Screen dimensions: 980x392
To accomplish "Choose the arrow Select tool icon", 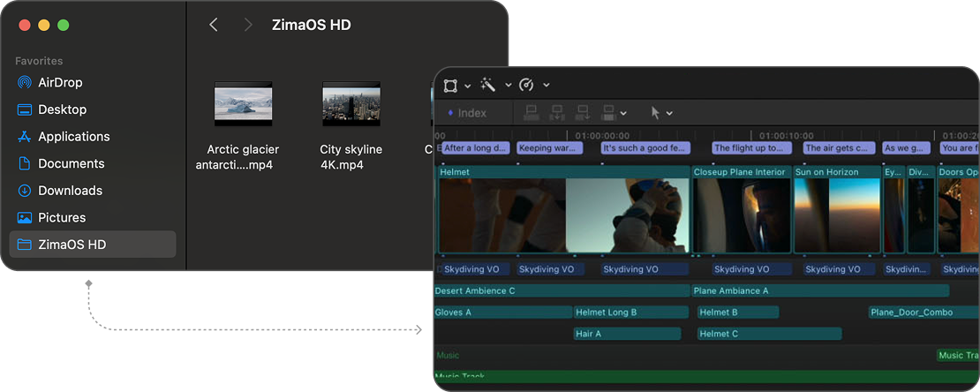I will 655,113.
